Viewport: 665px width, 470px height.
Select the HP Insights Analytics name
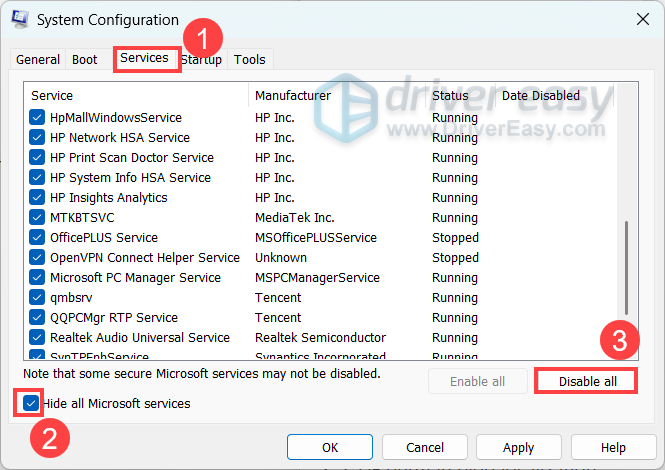click(109, 197)
